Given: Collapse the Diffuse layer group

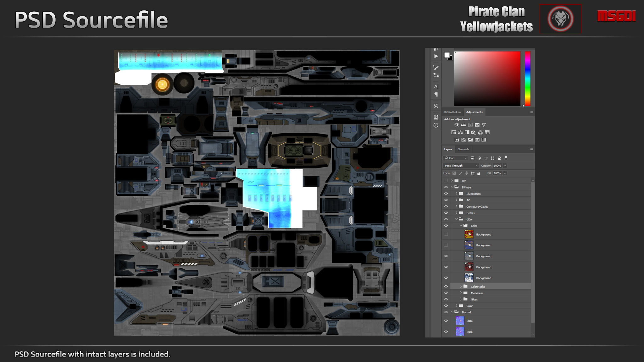Looking at the screenshot, I should [452, 187].
